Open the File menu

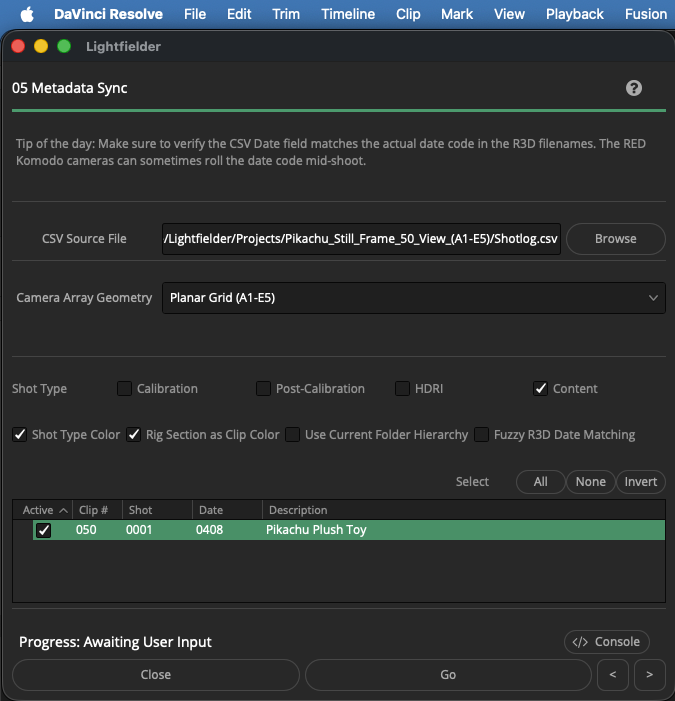(x=195, y=14)
